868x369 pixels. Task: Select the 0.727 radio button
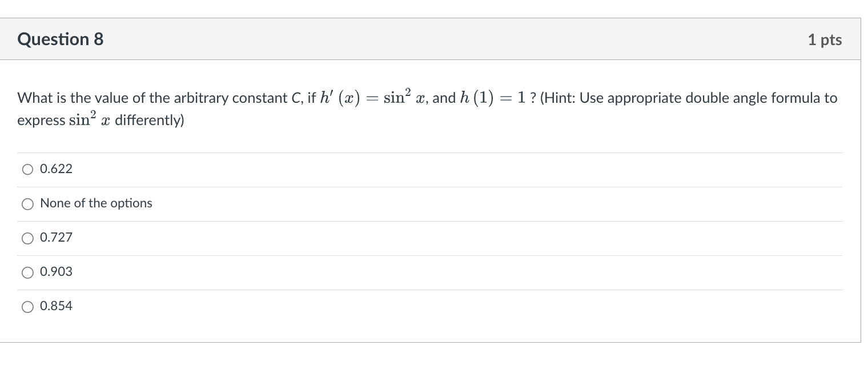pyautogui.click(x=27, y=238)
